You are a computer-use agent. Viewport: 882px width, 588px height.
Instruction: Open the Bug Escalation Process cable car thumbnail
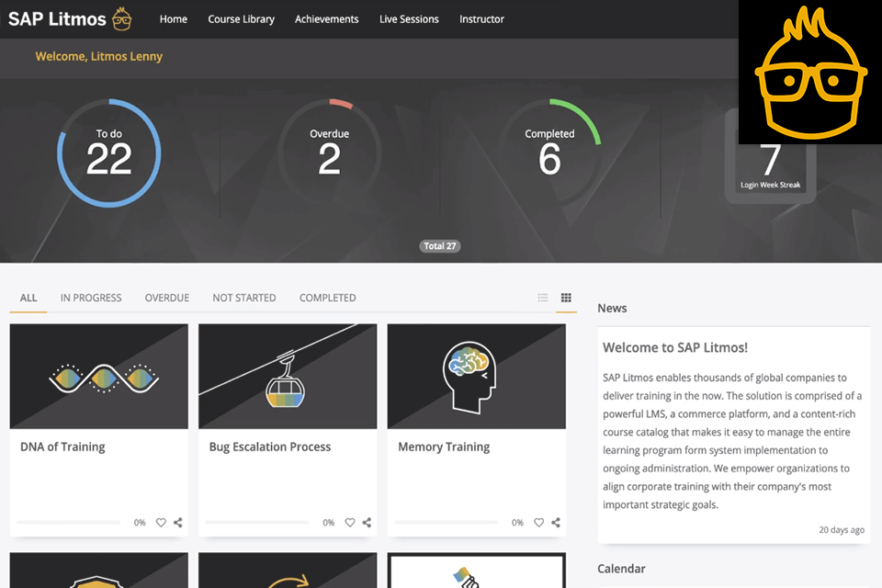288,377
